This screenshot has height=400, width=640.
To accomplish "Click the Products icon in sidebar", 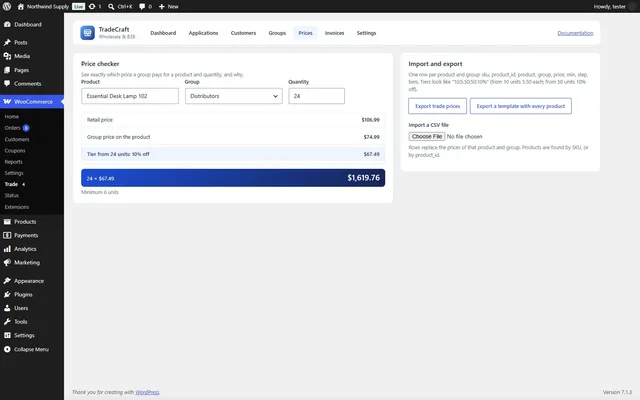I will coord(7,222).
